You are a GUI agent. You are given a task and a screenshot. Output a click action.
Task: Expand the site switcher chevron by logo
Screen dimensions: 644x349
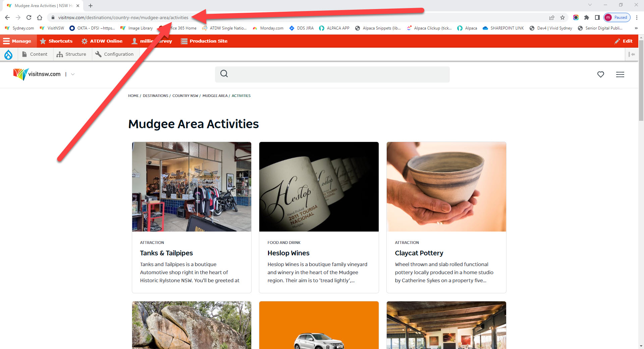(73, 74)
